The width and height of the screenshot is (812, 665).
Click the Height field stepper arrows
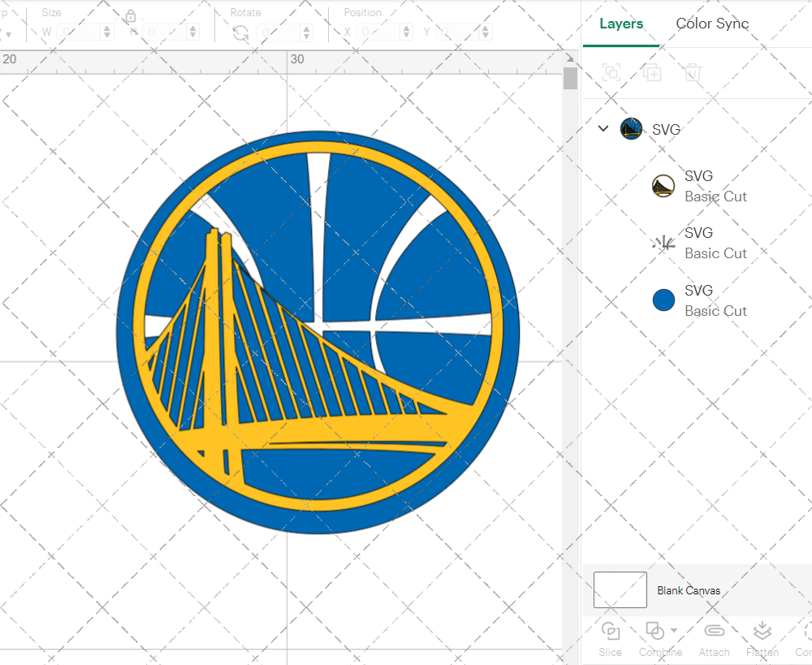pos(192,32)
